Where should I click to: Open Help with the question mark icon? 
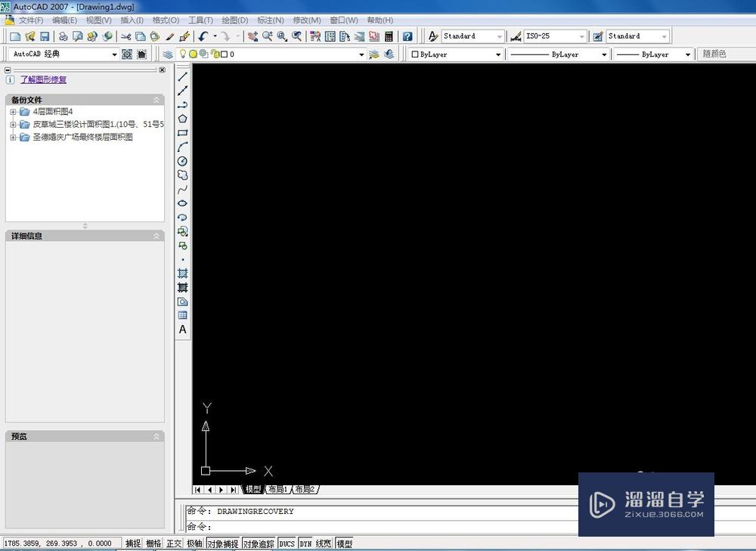[x=407, y=36]
